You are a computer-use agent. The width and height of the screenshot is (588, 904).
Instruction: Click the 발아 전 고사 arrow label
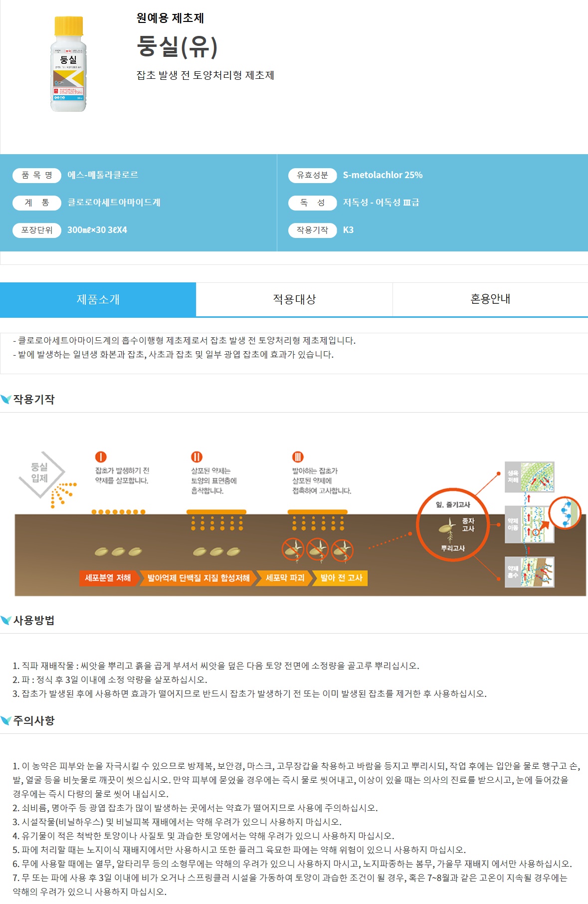(x=341, y=578)
